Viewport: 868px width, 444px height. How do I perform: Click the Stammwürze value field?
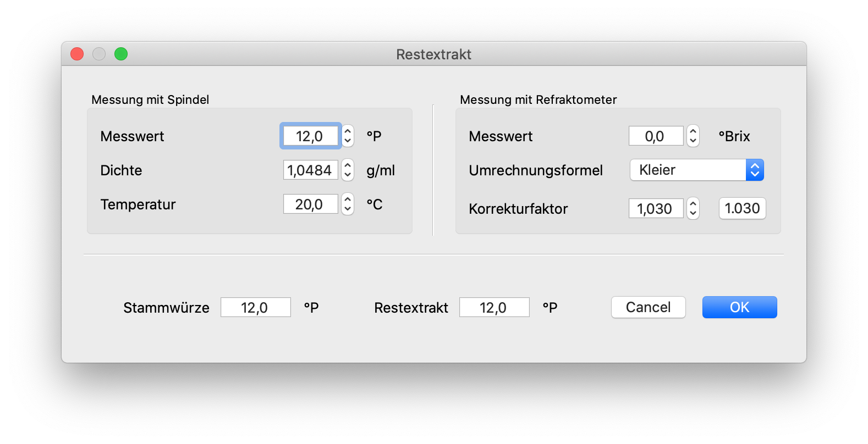255,308
